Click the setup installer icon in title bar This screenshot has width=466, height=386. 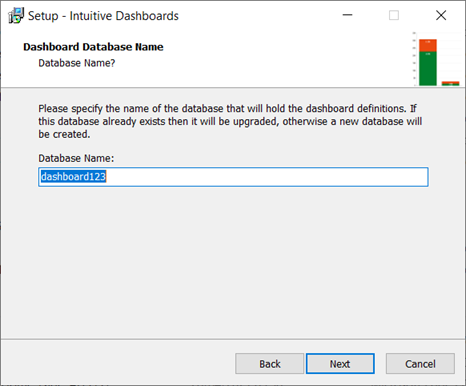[16, 16]
